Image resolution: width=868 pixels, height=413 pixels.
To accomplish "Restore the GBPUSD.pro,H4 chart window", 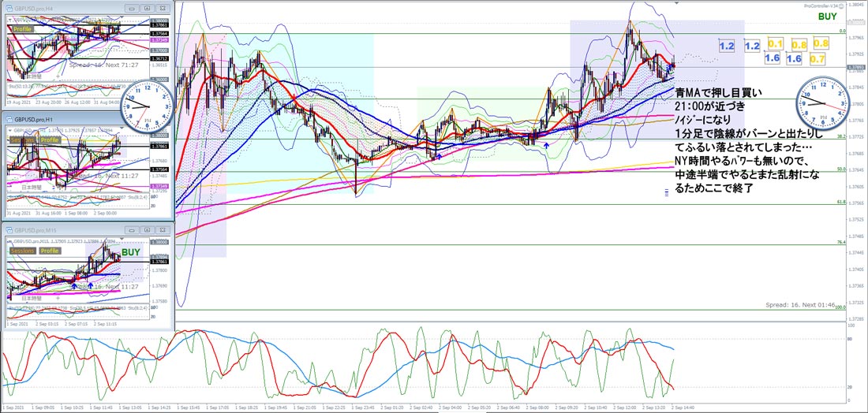I will click(x=147, y=9).
